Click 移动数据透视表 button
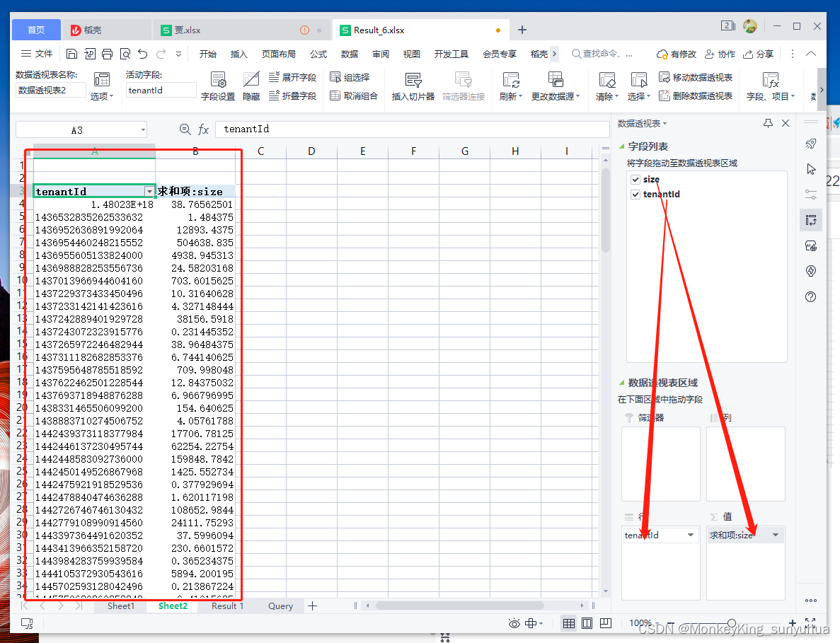 [696, 77]
